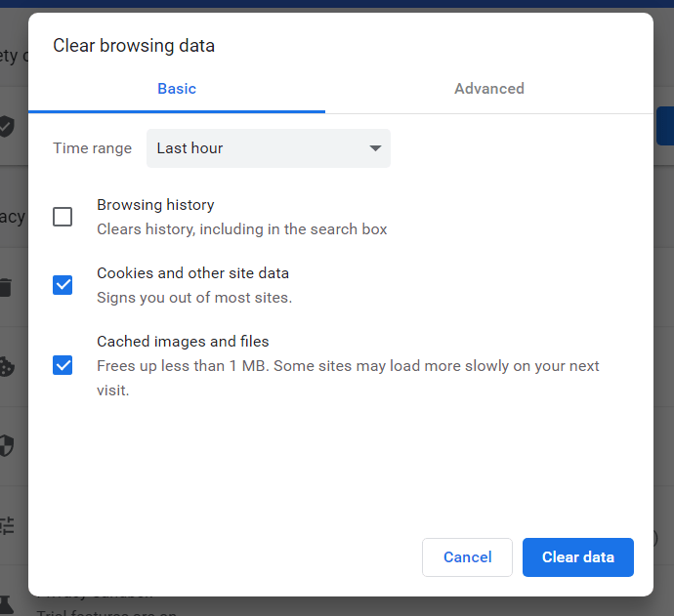Open the Time range dropdown
This screenshot has width=674, height=616.
(x=268, y=148)
